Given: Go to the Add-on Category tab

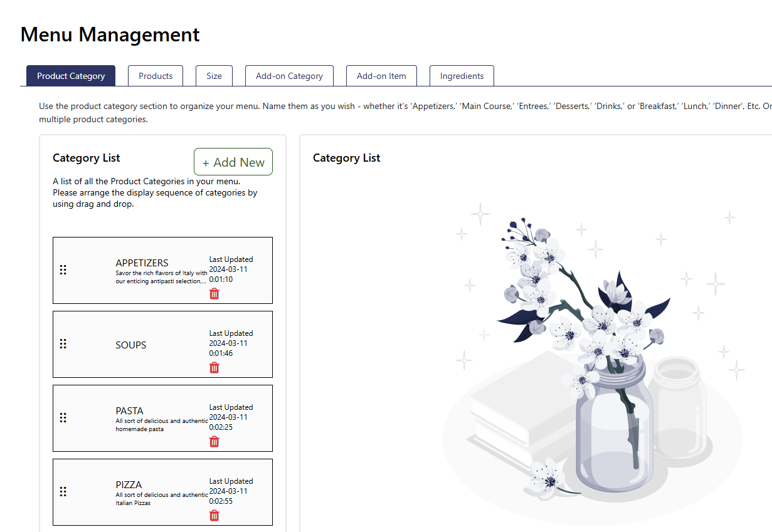Looking at the screenshot, I should (289, 76).
